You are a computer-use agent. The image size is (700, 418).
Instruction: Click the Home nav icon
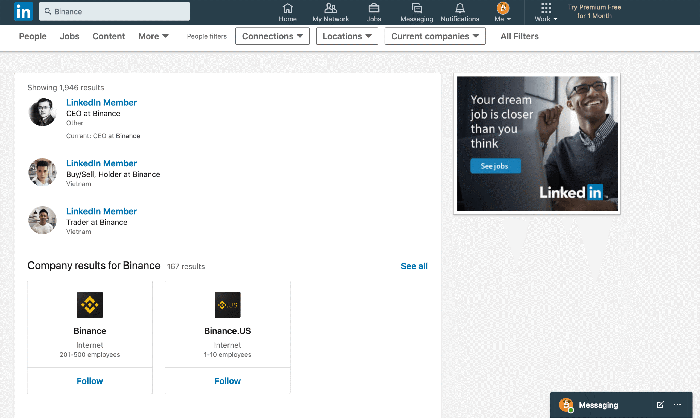[288, 12]
